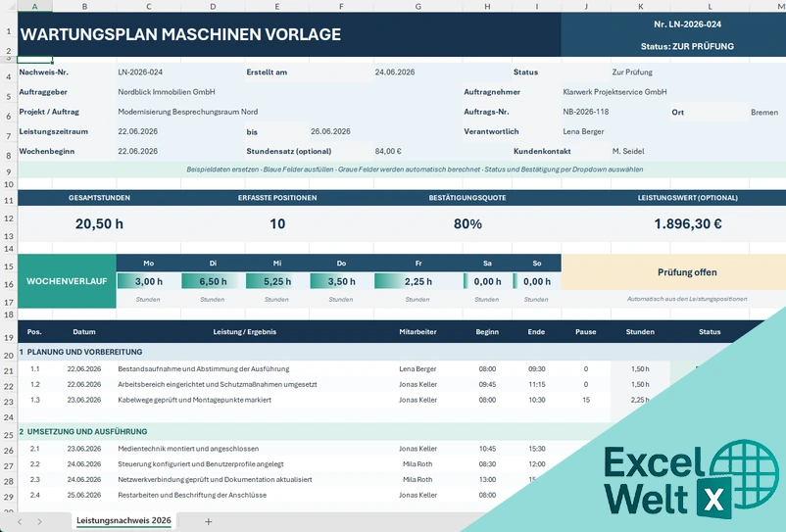Click the Mitarbeiter column header
The width and height of the screenshot is (786, 532).
pos(418,331)
